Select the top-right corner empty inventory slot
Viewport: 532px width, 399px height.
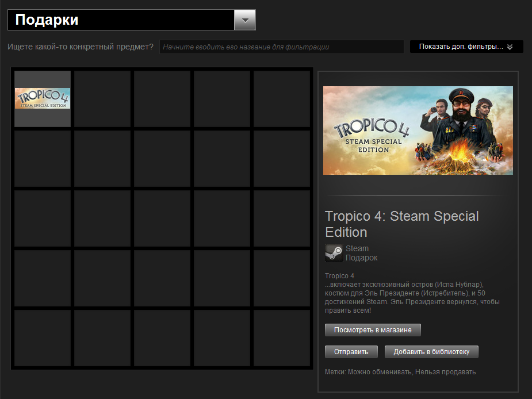pos(282,99)
